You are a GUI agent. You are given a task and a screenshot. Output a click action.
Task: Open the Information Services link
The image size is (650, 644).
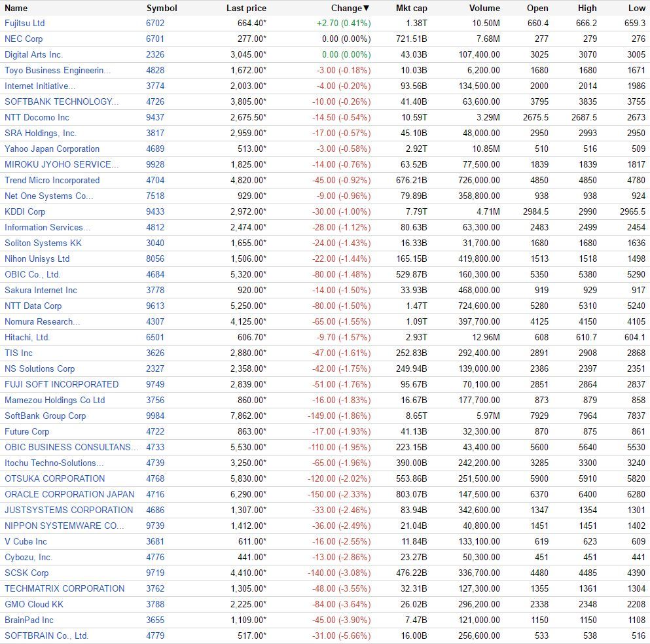pos(47,228)
